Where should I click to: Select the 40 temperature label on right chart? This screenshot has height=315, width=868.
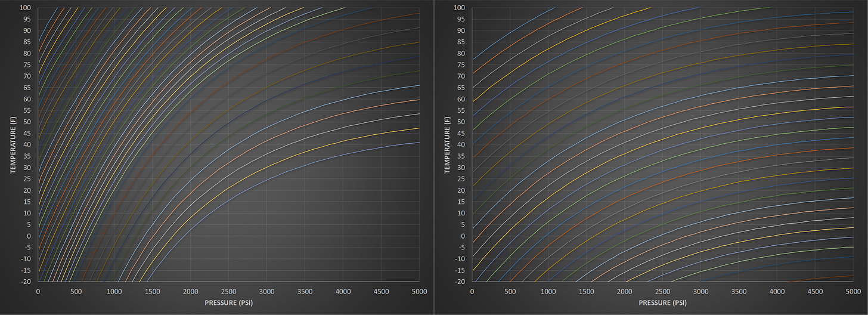460,144
